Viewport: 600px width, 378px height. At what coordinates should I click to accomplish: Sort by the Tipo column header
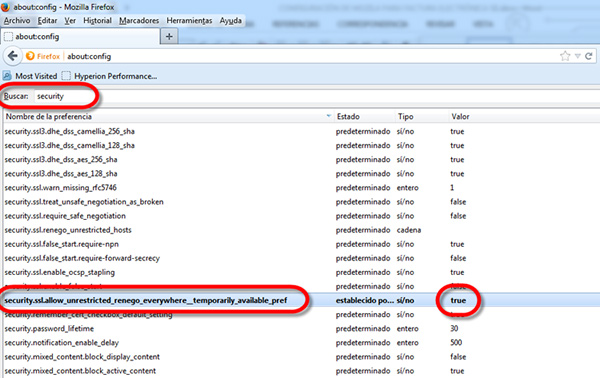click(x=422, y=116)
